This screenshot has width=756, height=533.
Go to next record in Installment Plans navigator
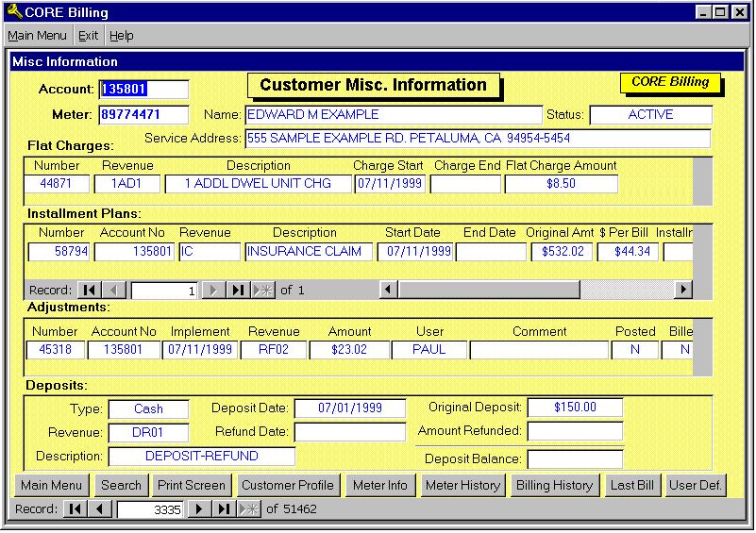point(213,291)
